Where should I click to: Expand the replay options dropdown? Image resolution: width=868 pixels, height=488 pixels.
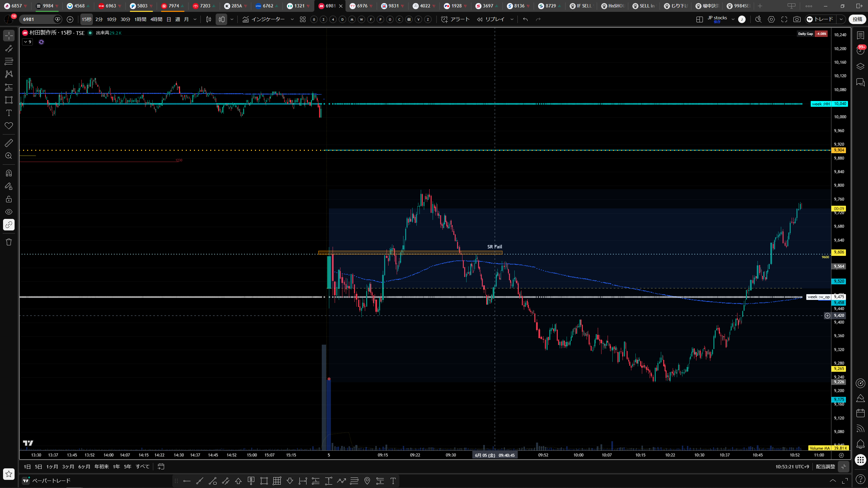click(512, 19)
